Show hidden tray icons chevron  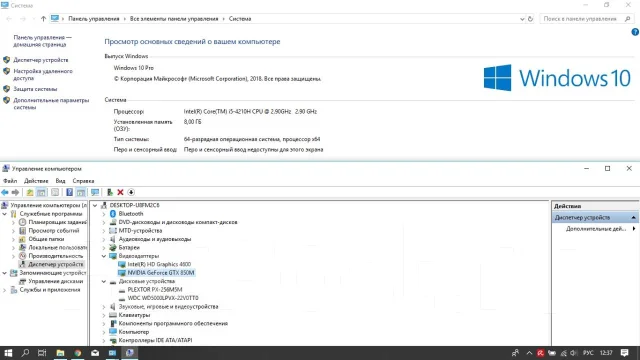[x=529, y=353]
